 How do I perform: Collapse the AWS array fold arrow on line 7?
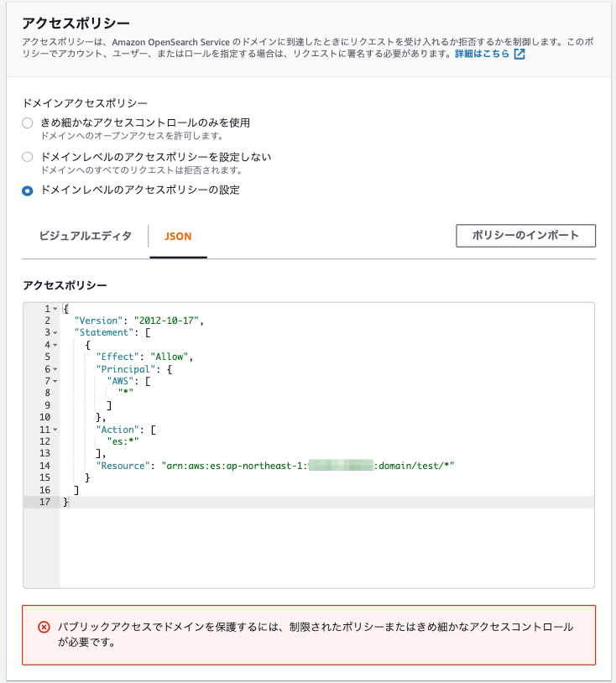pos(55,381)
